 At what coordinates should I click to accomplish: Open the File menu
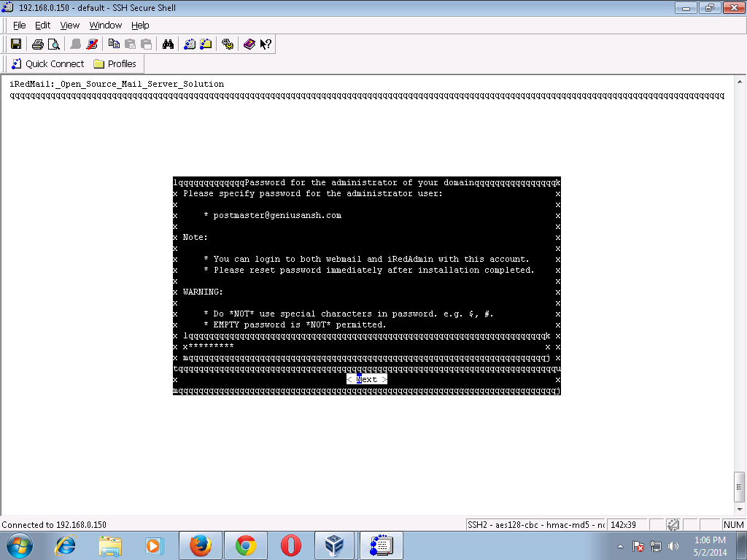[x=19, y=26]
